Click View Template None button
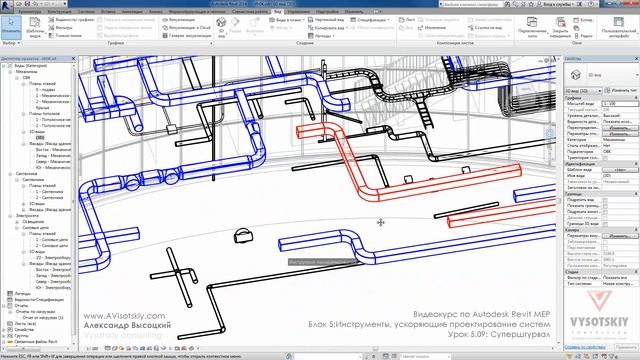640x360 pixels. click(x=620, y=170)
